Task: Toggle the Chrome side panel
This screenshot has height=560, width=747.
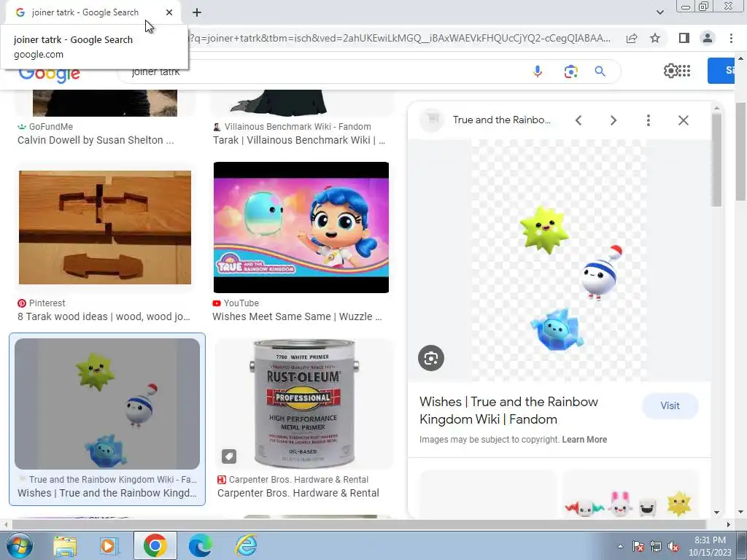Action: point(684,38)
